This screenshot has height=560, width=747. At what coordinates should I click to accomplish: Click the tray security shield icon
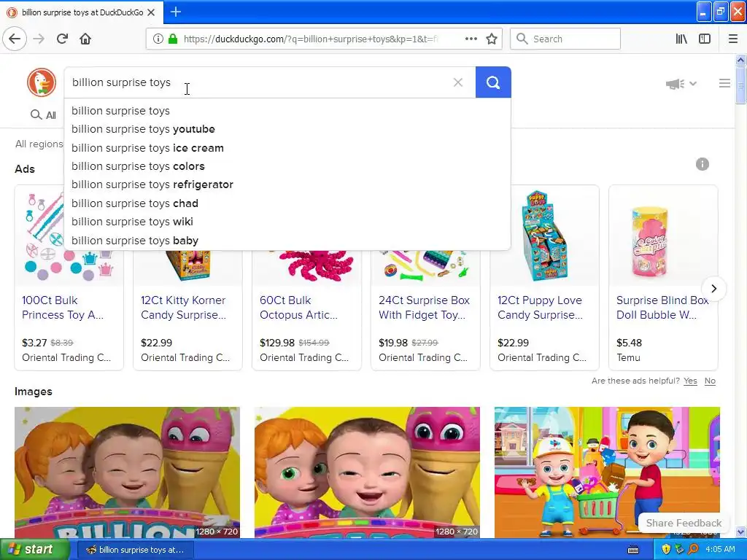[x=666, y=550]
